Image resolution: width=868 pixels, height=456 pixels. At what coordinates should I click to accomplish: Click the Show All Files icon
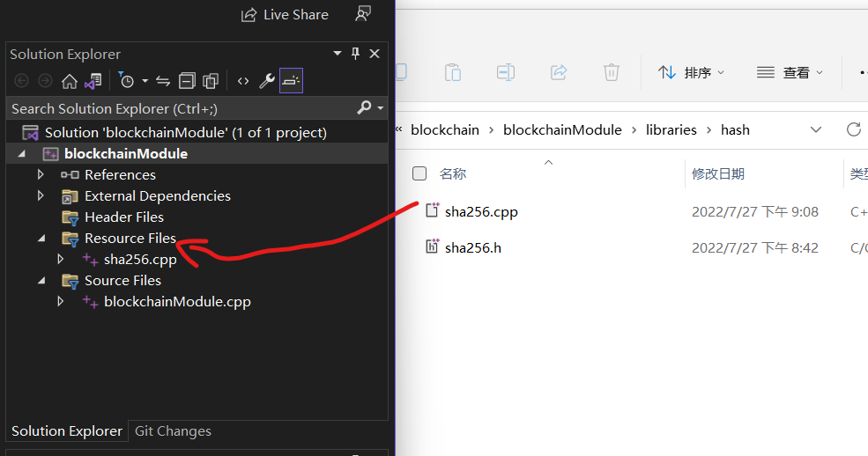point(211,81)
